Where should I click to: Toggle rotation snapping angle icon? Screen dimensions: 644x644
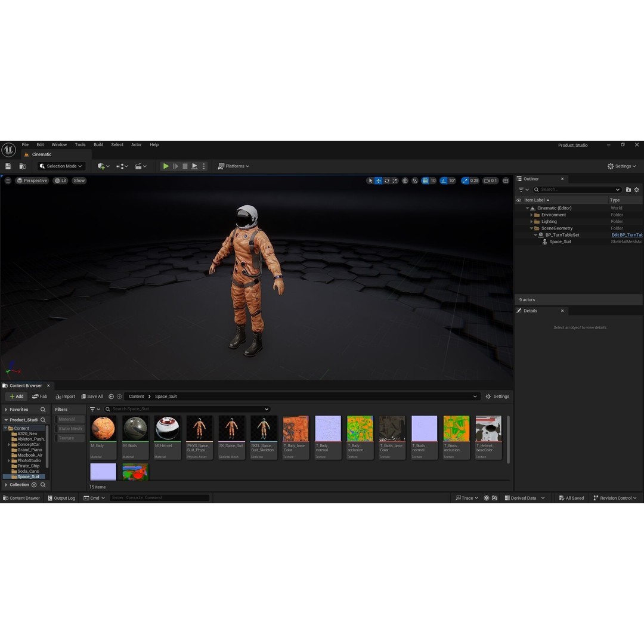[x=444, y=181]
